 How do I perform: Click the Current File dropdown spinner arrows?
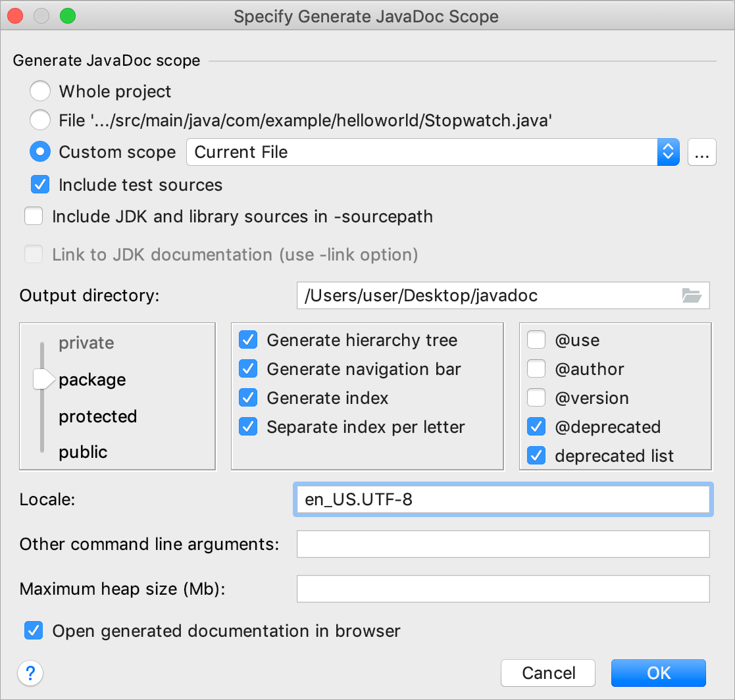tap(668, 152)
